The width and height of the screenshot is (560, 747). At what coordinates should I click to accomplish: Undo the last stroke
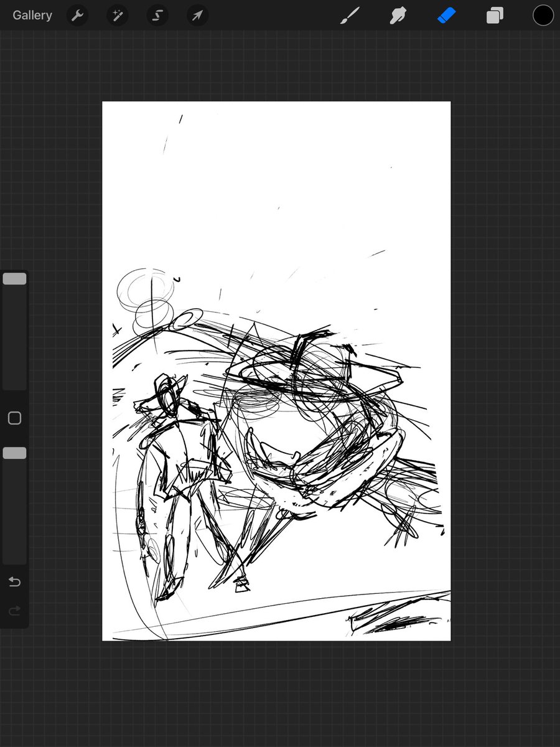pyautogui.click(x=14, y=582)
